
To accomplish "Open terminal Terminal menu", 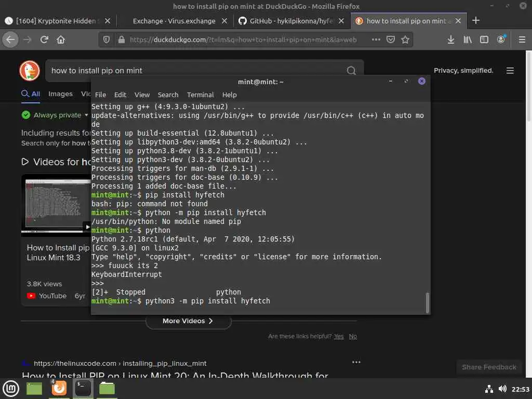I will (200, 95).
